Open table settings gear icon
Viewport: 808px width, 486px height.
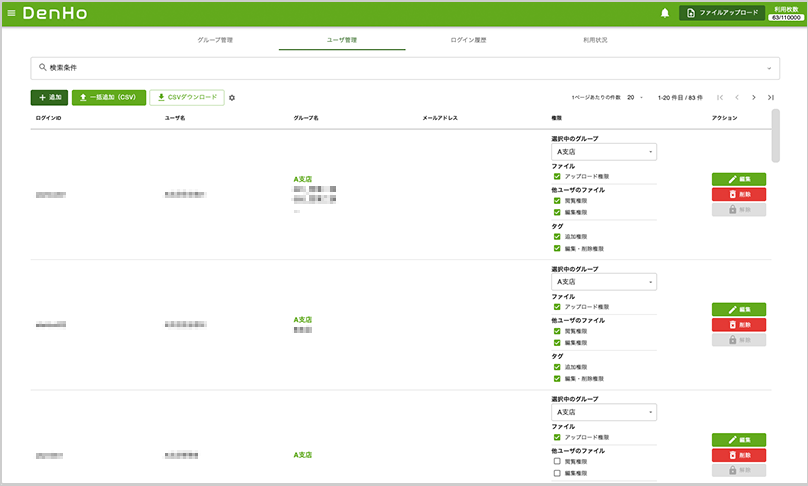coord(232,98)
